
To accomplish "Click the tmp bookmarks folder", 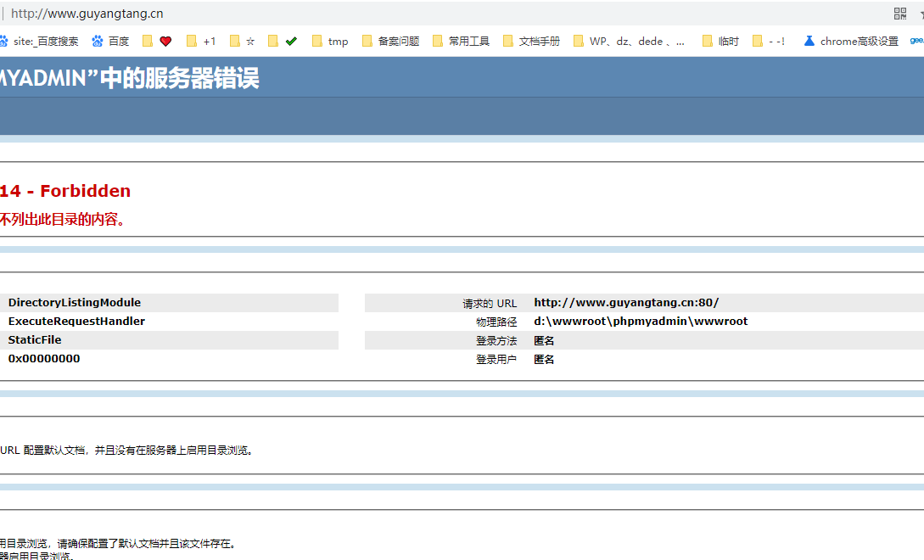I will click(331, 40).
